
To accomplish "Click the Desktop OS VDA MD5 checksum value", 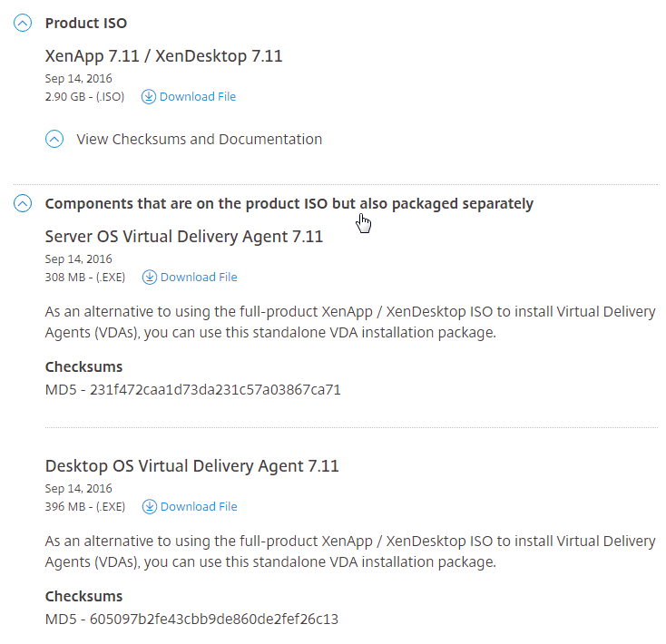I will tap(214, 619).
